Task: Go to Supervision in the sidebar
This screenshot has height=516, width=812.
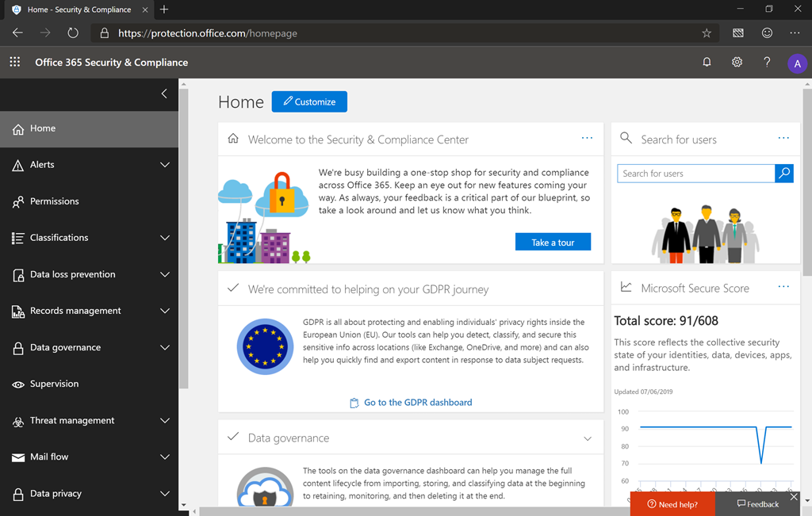Action: 54,384
